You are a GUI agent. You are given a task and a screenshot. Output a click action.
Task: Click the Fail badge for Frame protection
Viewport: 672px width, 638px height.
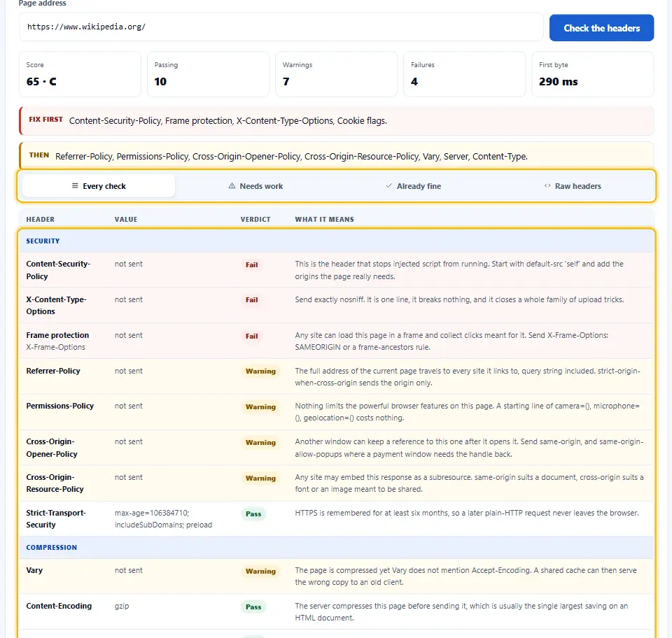[251, 336]
